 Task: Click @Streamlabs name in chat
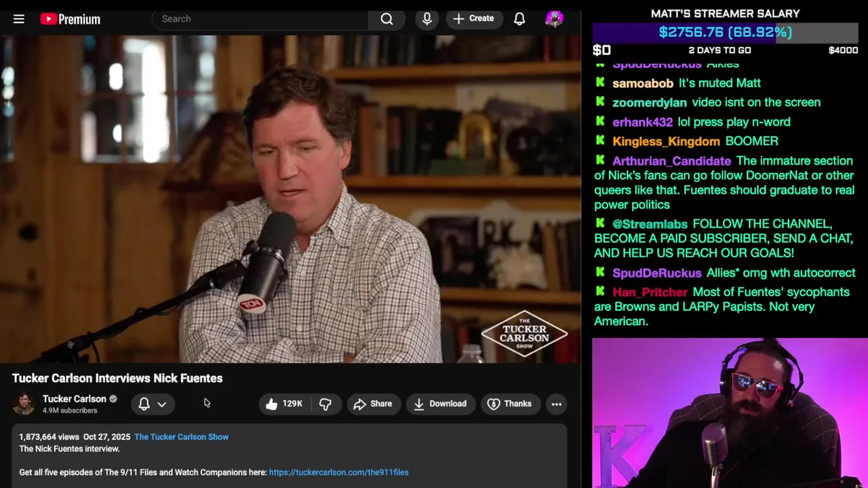coord(650,224)
